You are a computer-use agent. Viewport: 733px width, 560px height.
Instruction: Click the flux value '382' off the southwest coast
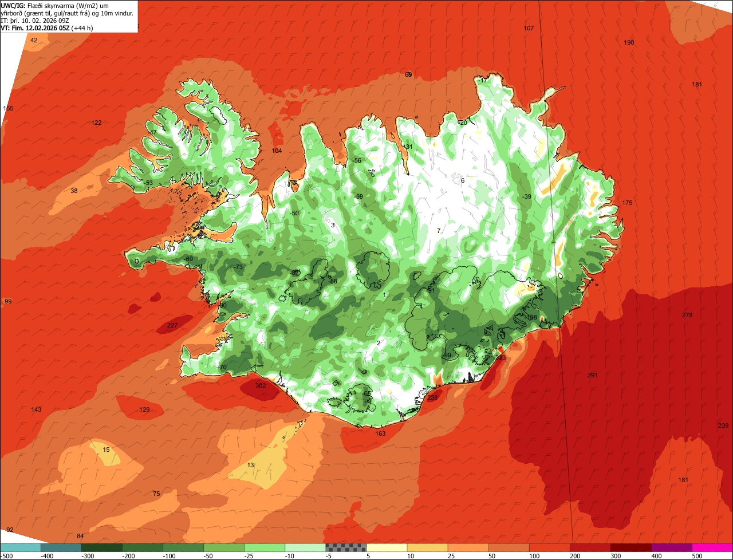tap(261, 386)
